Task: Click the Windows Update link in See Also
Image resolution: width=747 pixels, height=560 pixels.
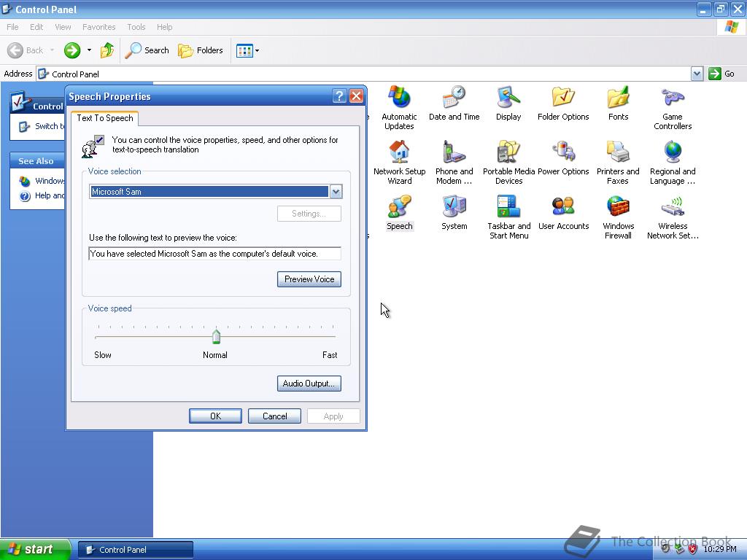Action: [x=42, y=181]
